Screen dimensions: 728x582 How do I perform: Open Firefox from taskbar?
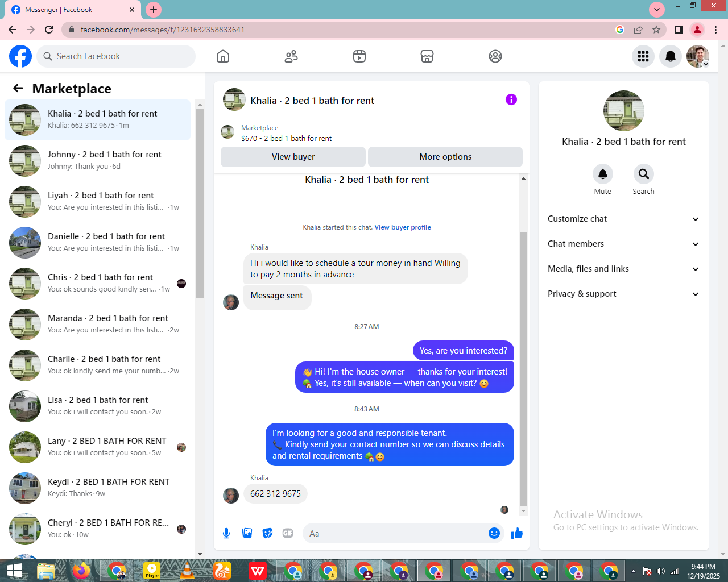(x=81, y=571)
